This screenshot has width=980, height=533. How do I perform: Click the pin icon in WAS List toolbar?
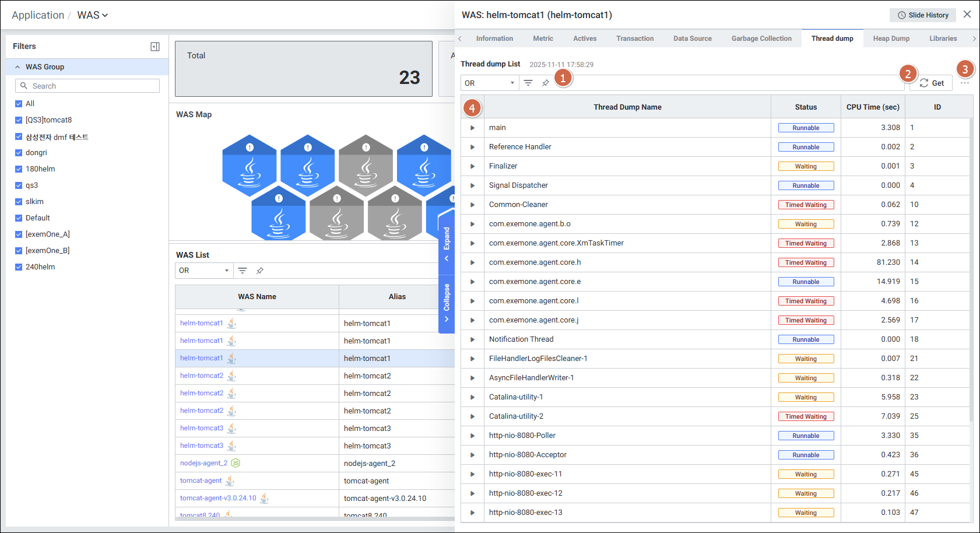click(260, 271)
